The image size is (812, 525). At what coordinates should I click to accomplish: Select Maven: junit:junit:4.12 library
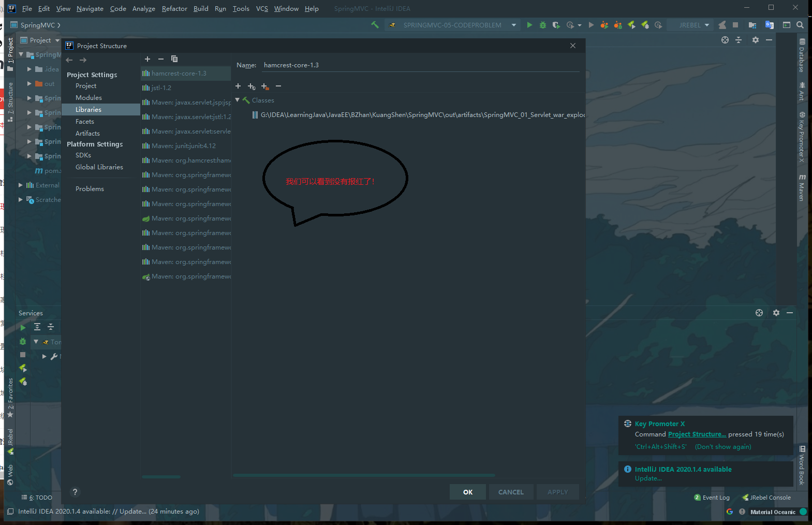pos(186,145)
